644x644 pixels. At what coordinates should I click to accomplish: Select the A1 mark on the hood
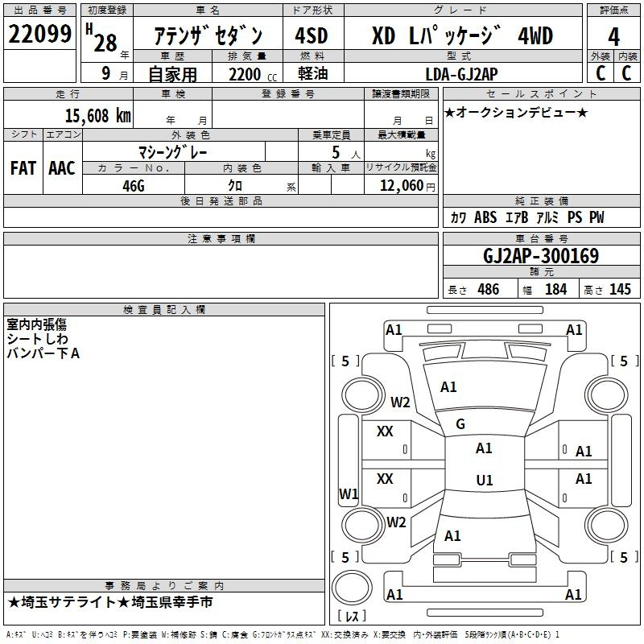(x=448, y=387)
